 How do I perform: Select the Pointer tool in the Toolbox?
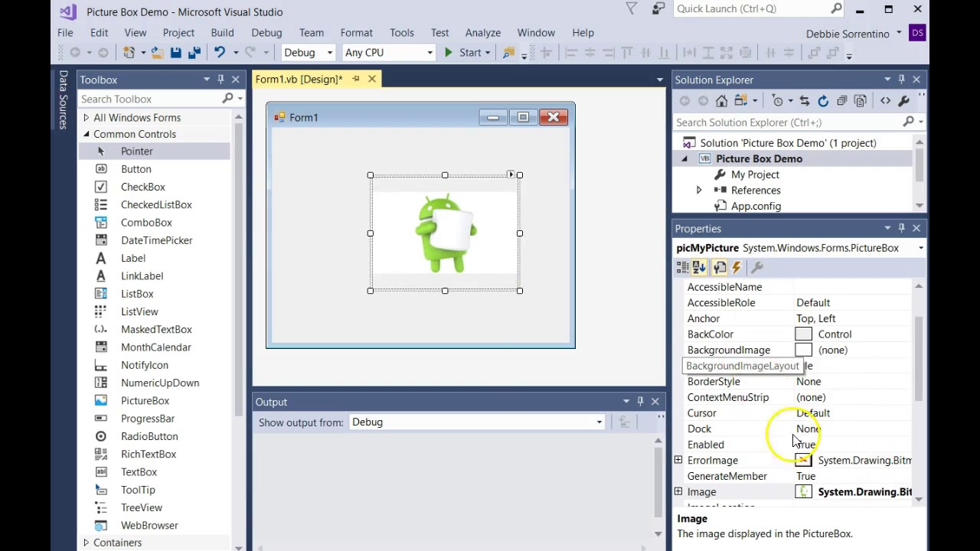tap(154, 152)
